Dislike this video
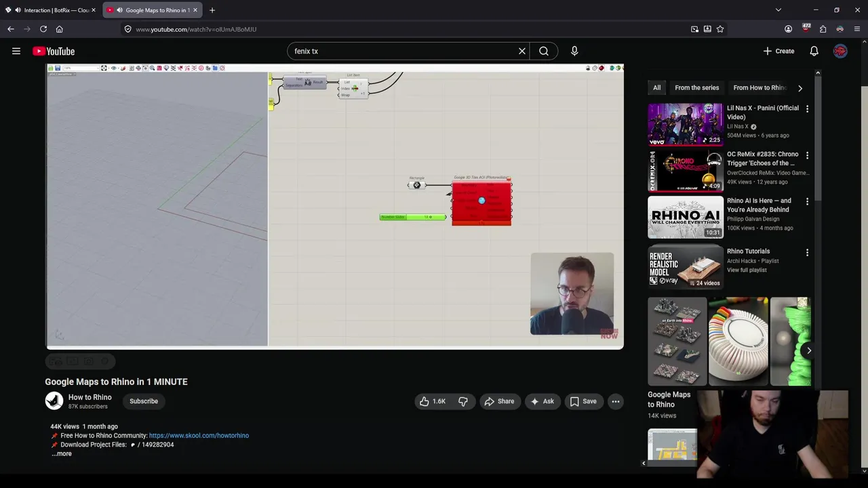The height and width of the screenshot is (488, 868). [463, 401]
